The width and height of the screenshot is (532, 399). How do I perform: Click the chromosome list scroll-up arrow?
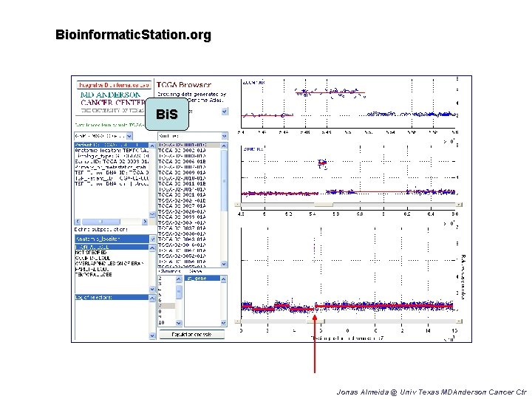click(x=179, y=279)
